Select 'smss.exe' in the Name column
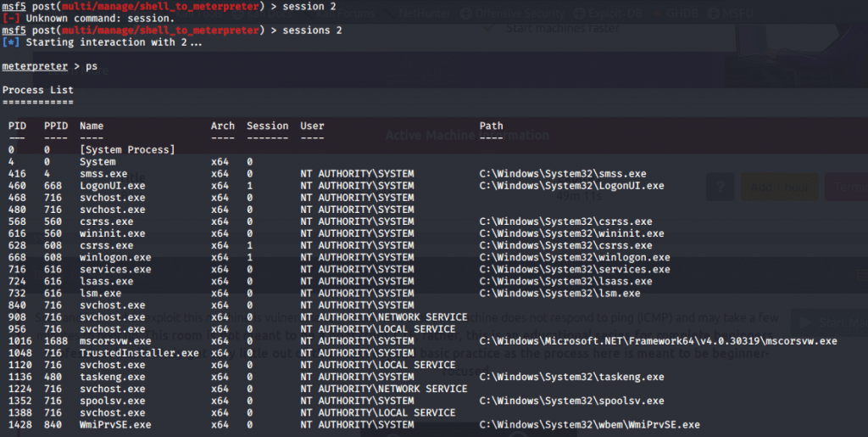The image size is (868, 437). (x=103, y=173)
